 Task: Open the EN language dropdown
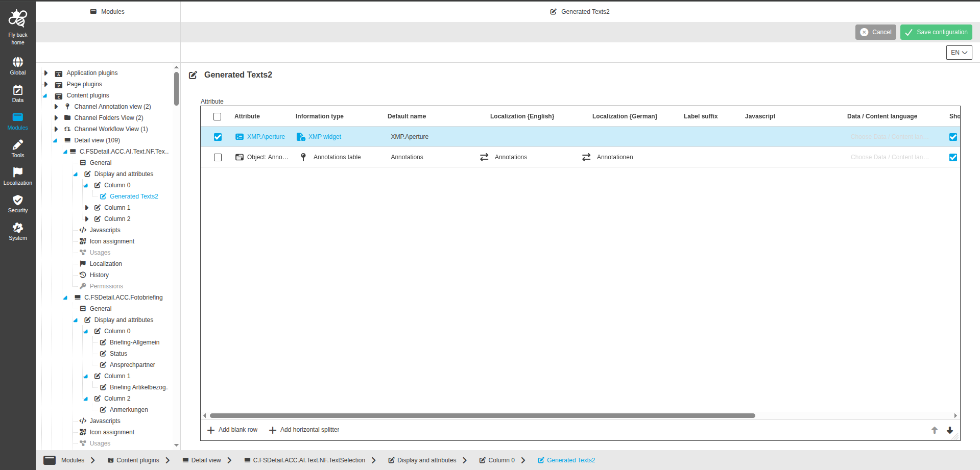959,53
